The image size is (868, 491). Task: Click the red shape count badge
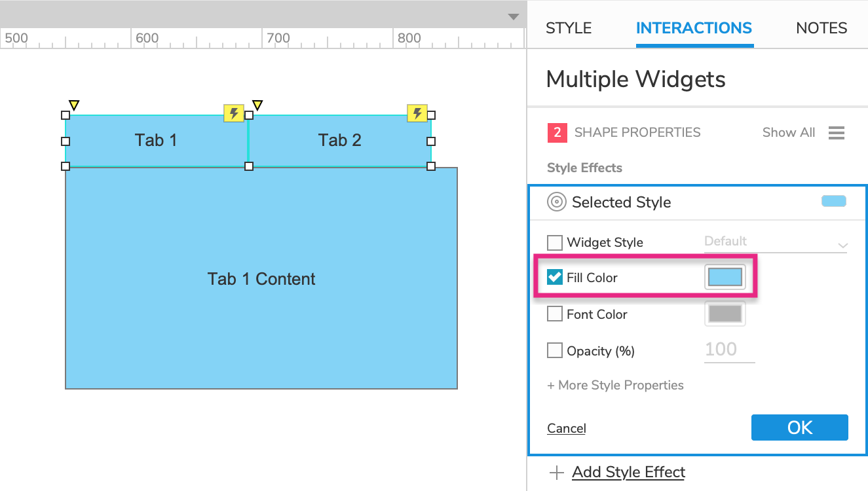coord(557,132)
